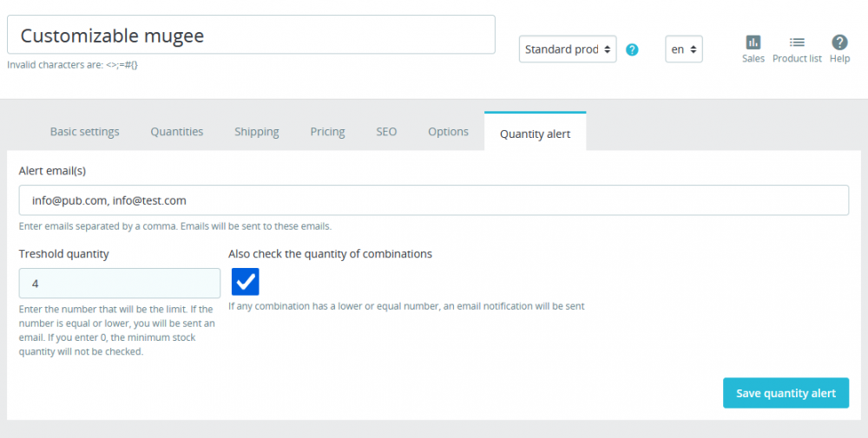Click the Help question mark icon
The height and width of the screenshot is (438, 868).
click(839, 42)
